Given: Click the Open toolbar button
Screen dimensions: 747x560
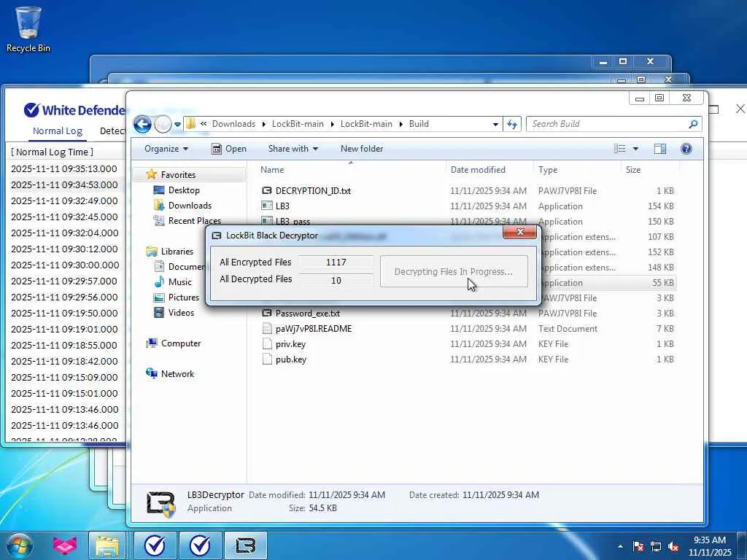Looking at the screenshot, I should pos(228,149).
